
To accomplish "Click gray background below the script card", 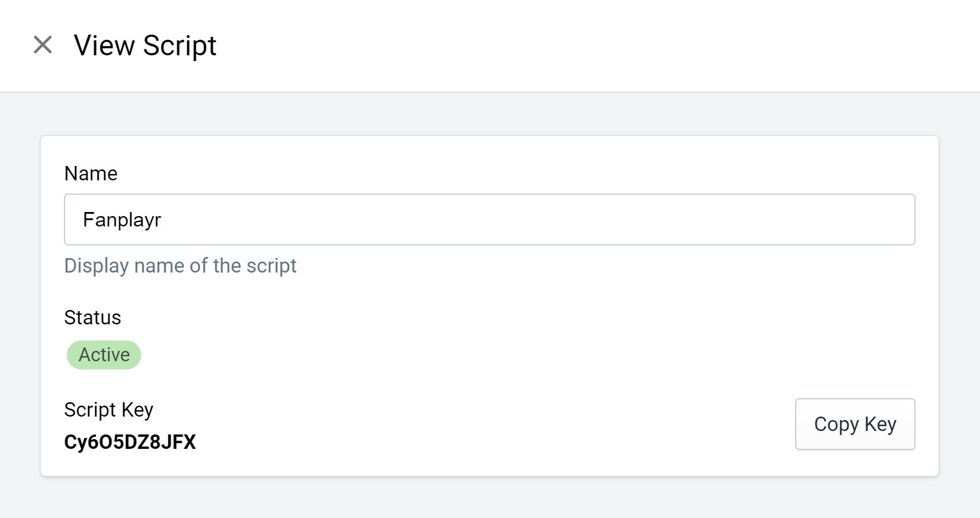I will click(490, 498).
